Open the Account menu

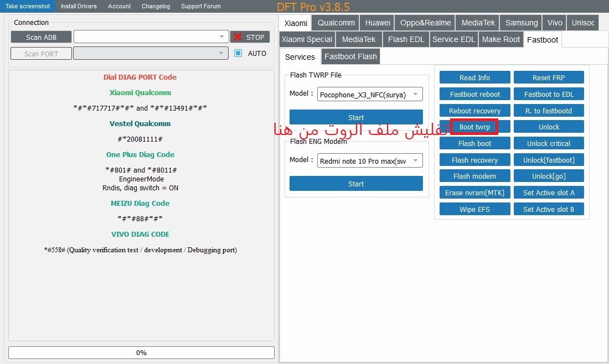click(119, 6)
